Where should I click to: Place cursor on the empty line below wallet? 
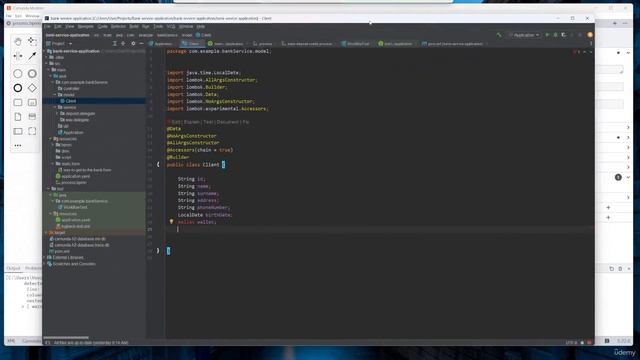click(380, 229)
